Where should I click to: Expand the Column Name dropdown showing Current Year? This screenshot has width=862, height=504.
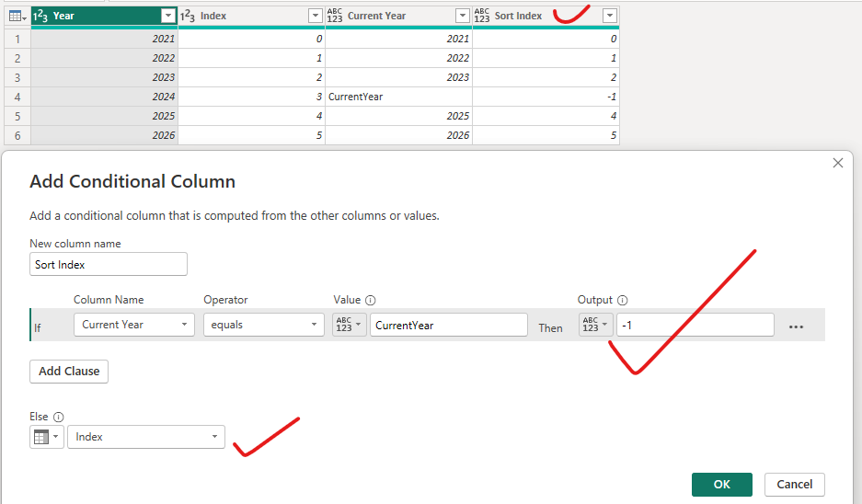pos(134,325)
